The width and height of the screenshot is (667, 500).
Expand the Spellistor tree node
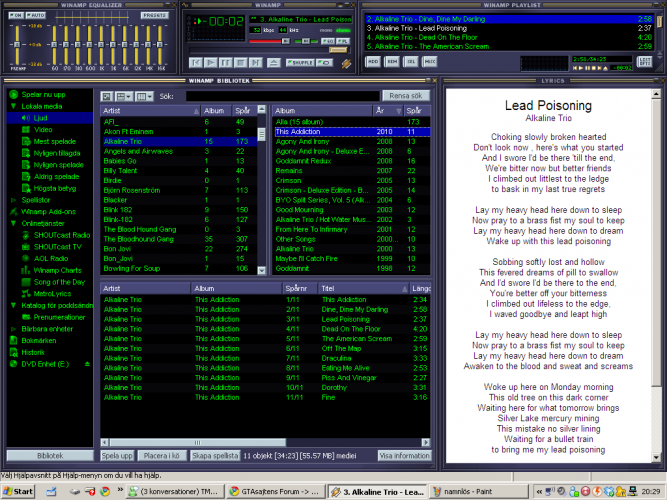click(x=12, y=200)
